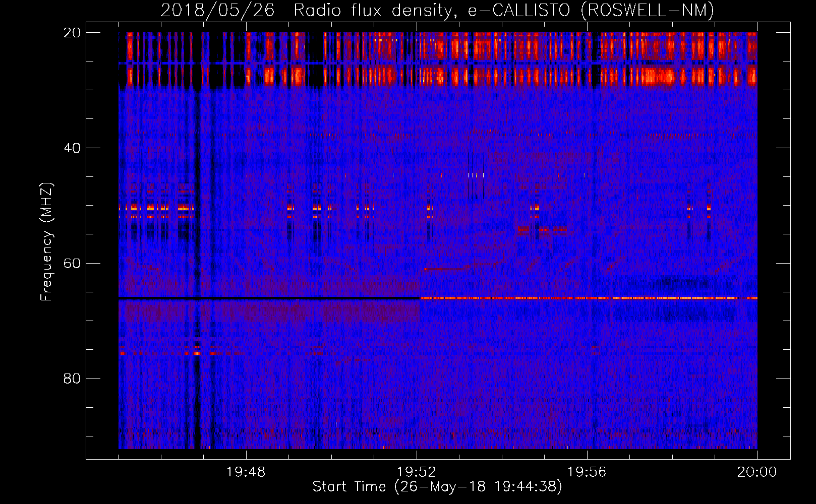Click the '20:00' time tick label
816x504 pixels.
coord(757,472)
